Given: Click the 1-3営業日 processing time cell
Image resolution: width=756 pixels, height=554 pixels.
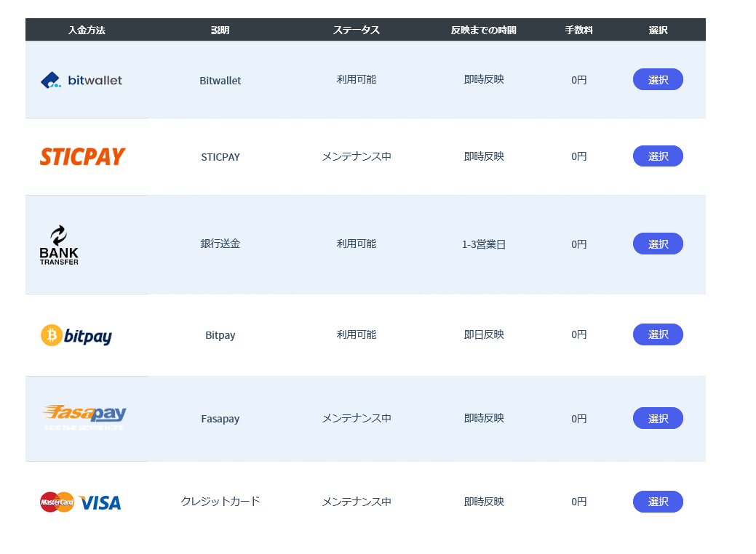Looking at the screenshot, I should (x=484, y=244).
